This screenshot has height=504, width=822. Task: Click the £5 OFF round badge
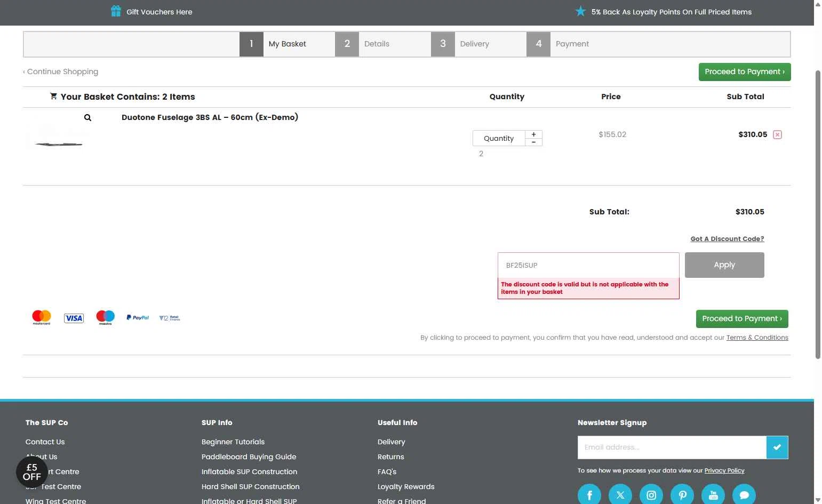(32, 472)
